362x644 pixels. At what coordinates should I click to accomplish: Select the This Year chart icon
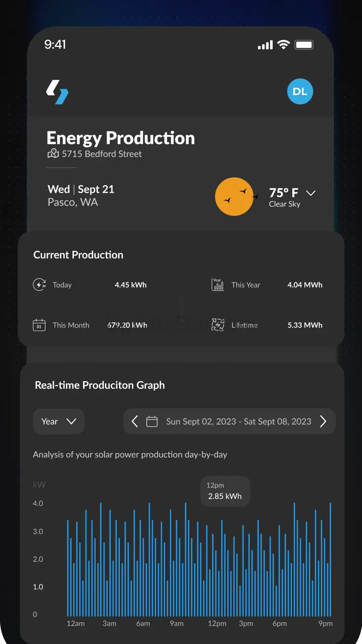pyautogui.click(x=218, y=285)
